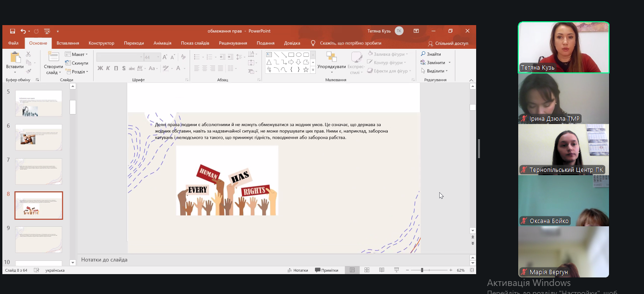Toggle Нотатки notes pane in status bar
Viewport: 644px width, 294px height.
coord(297,270)
